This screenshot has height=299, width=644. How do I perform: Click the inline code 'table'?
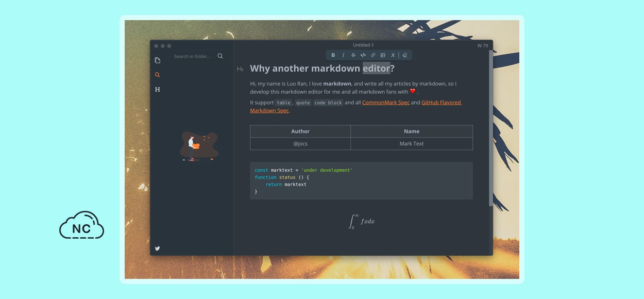point(283,103)
